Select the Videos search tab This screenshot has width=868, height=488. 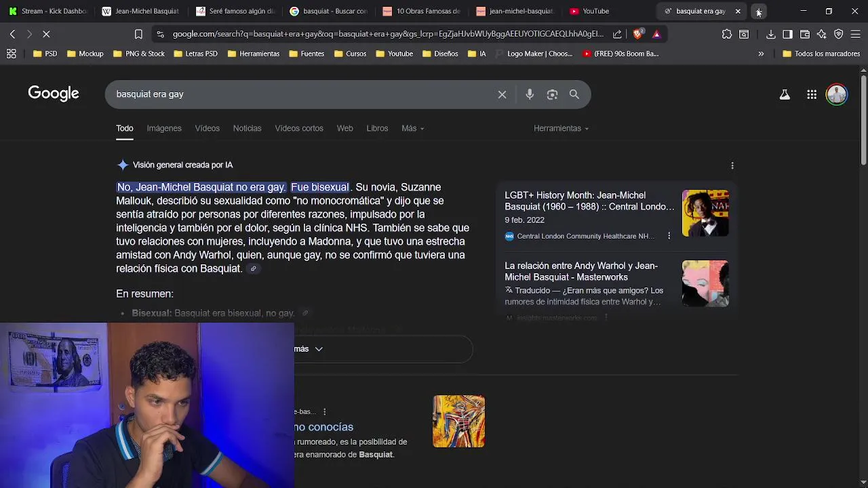point(207,128)
